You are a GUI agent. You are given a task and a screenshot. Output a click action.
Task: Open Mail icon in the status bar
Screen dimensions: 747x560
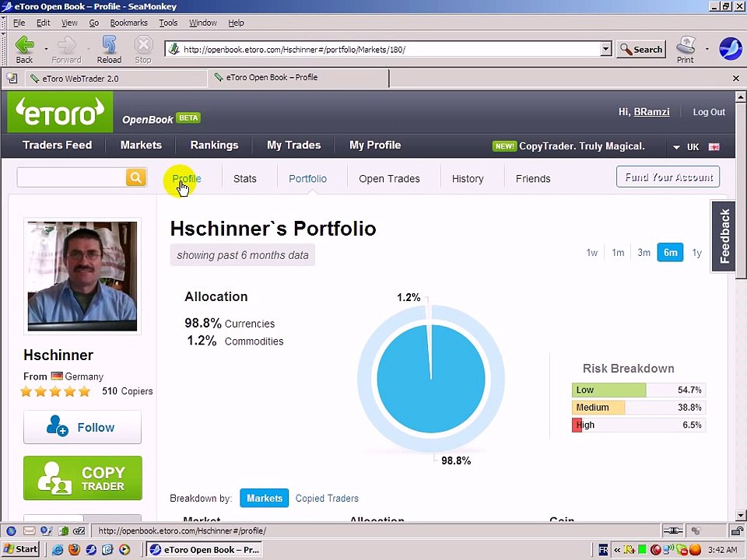29,530
